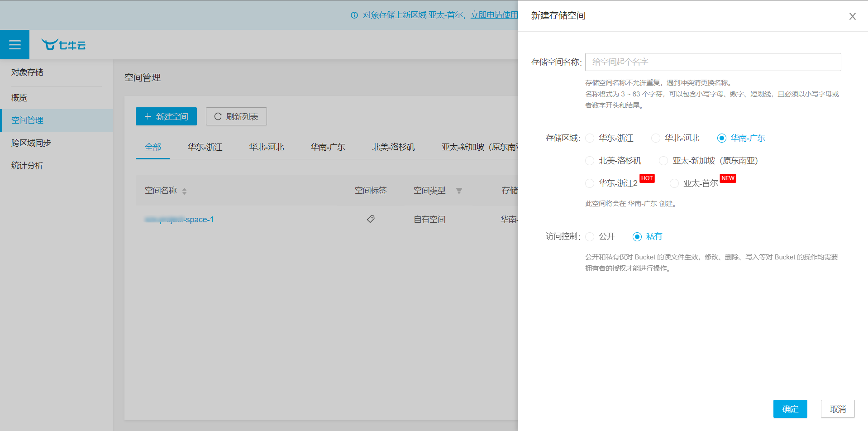
Task: Sort by 空间名称 column arrows
Action: coord(184,191)
